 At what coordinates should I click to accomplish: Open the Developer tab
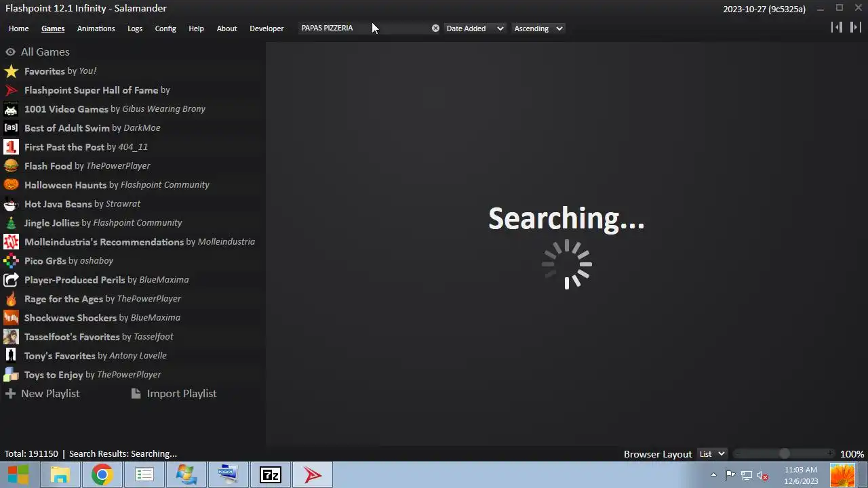[267, 28]
